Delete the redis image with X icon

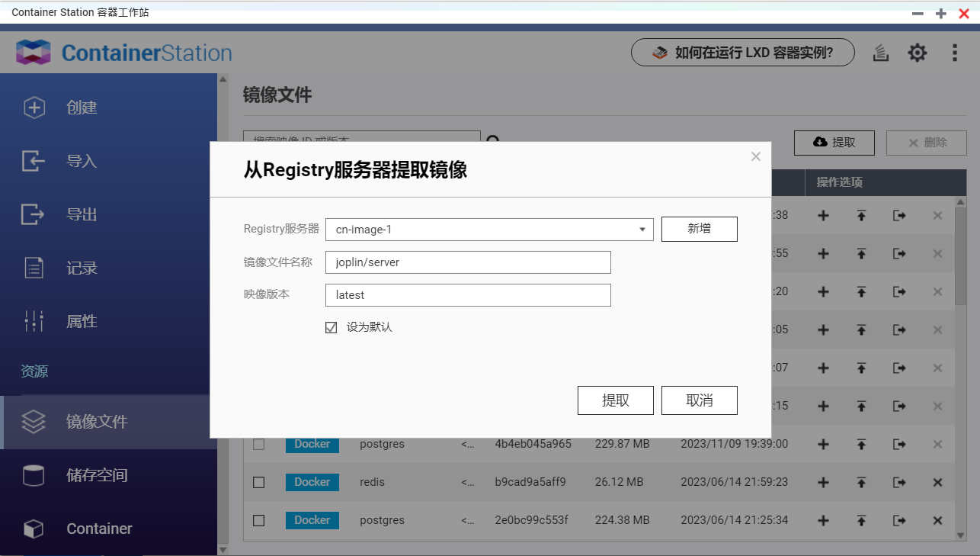click(938, 482)
